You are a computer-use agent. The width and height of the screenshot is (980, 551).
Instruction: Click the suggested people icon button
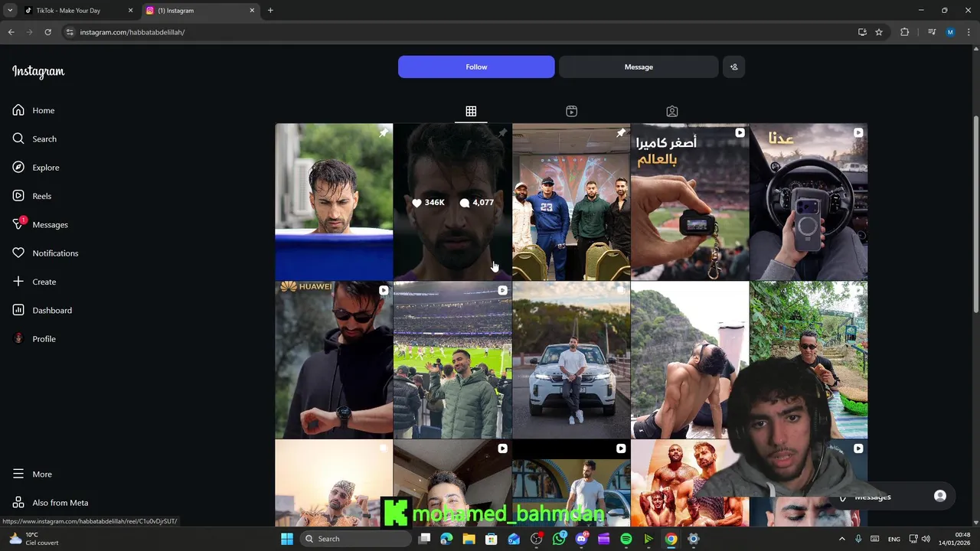pyautogui.click(x=733, y=67)
